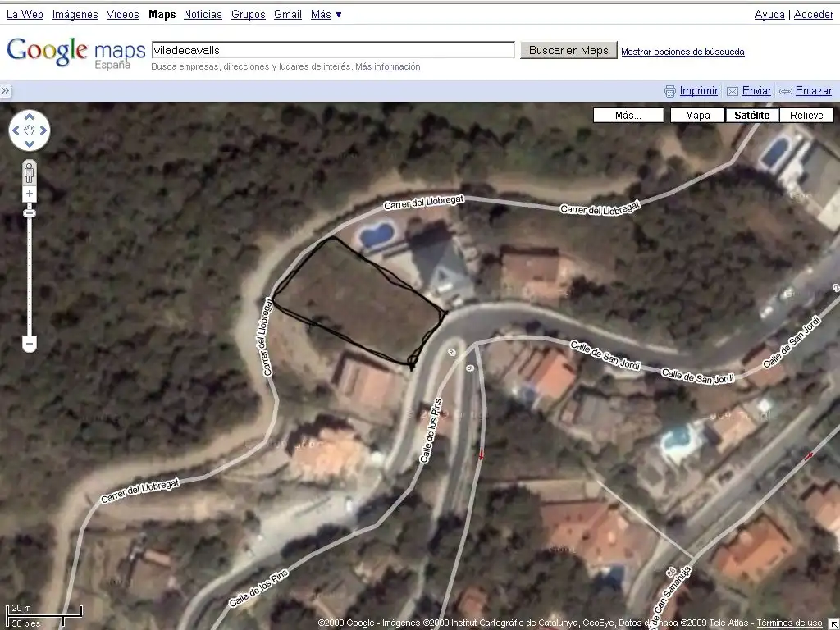
Task: Click the zoom slider handle
Action: pyautogui.click(x=30, y=213)
